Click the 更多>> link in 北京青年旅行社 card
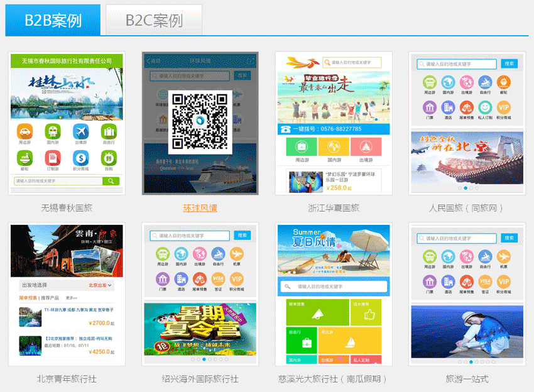This screenshot has width=534, height=392. 72,298
